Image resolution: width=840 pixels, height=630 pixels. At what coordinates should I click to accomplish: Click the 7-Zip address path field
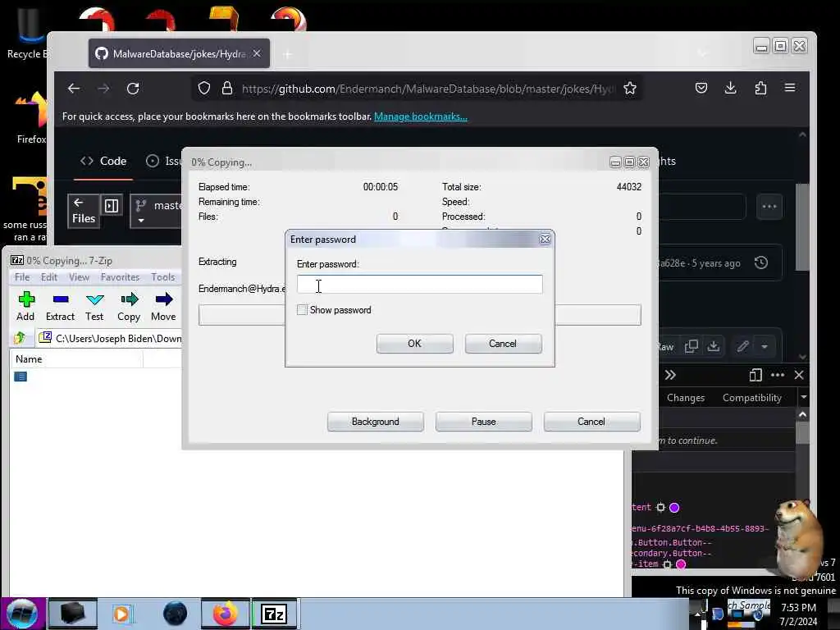click(110, 338)
